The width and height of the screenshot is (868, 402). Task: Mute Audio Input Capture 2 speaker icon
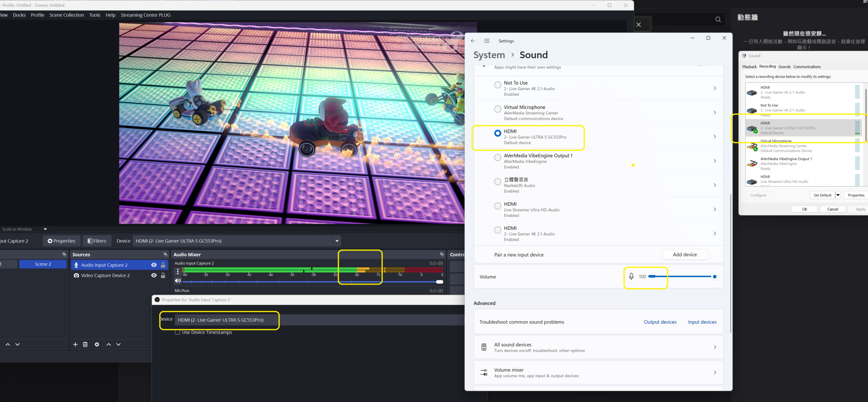pos(178,281)
